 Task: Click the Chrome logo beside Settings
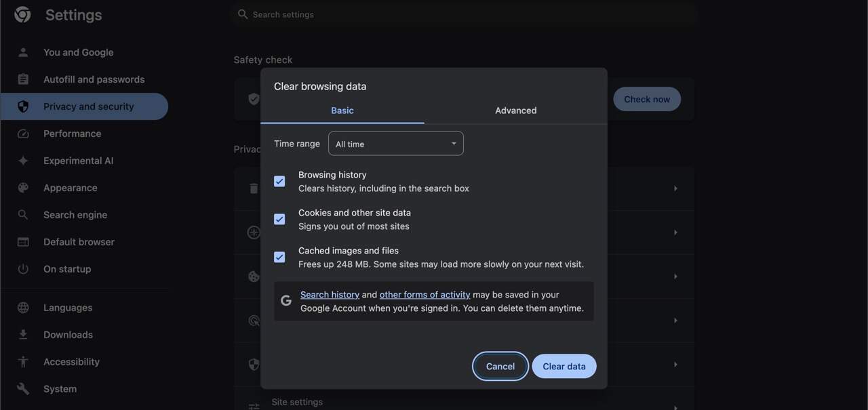(x=22, y=15)
